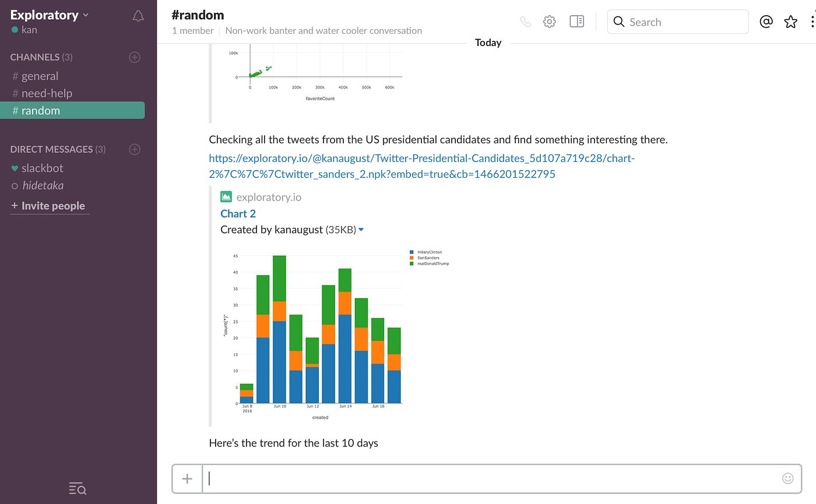
Task: Attach a file with the plus button
Action: click(187, 478)
